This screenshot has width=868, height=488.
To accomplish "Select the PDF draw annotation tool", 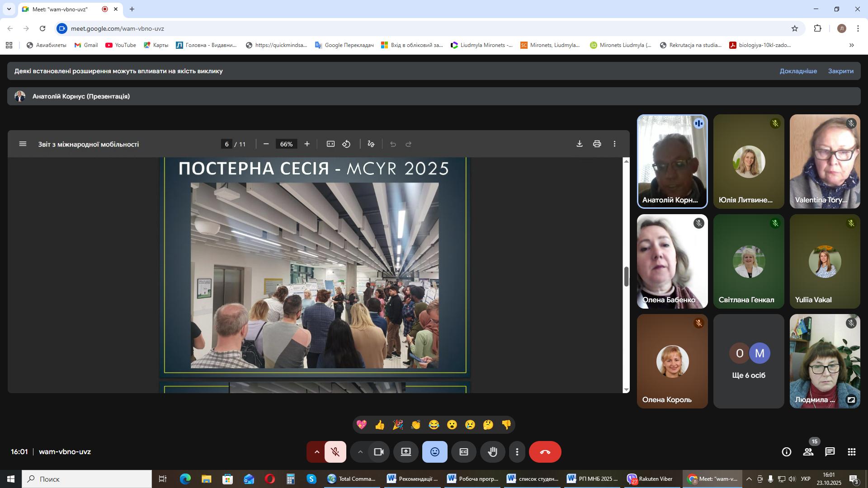I will pos(371,144).
